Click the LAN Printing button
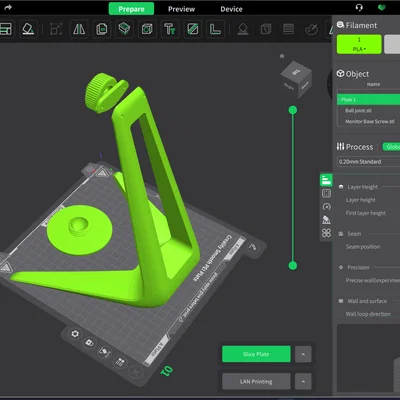Image resolution: width=400 pixels, height=400 pixels. (256, 381)
